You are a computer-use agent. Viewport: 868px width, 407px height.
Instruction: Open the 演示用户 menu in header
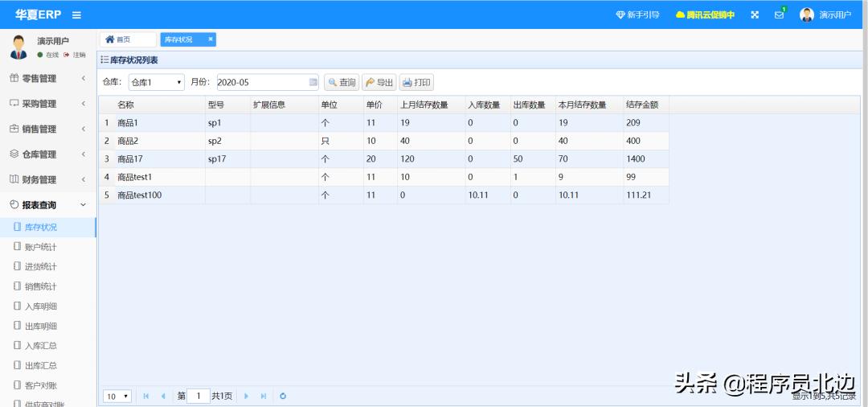pyautogui.click(x=835, y=15)
